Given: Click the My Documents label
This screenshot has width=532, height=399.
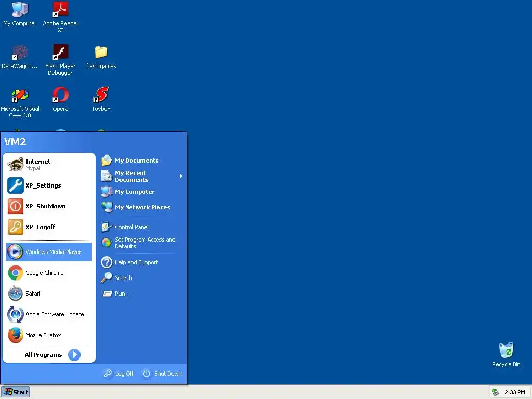Looking at the screenshot, I should (137, 161).
